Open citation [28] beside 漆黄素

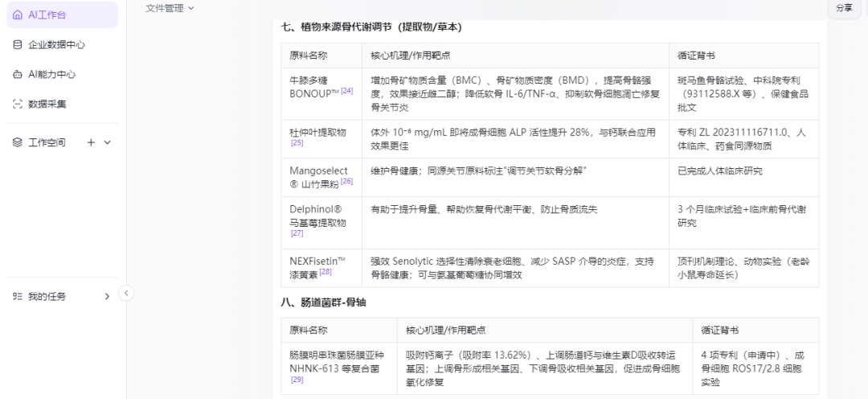coord(325,272)
